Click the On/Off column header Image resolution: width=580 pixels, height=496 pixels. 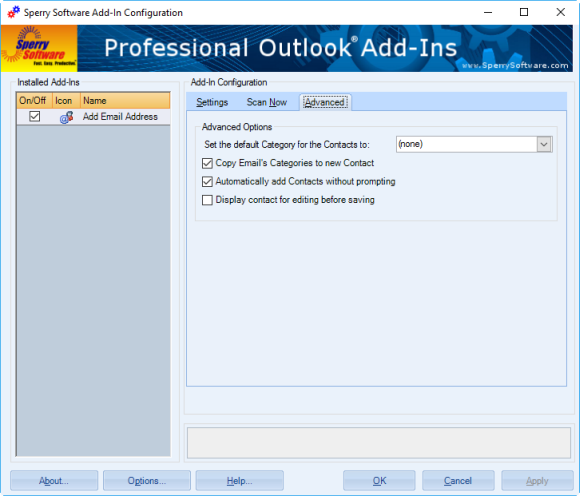(34, 101)
